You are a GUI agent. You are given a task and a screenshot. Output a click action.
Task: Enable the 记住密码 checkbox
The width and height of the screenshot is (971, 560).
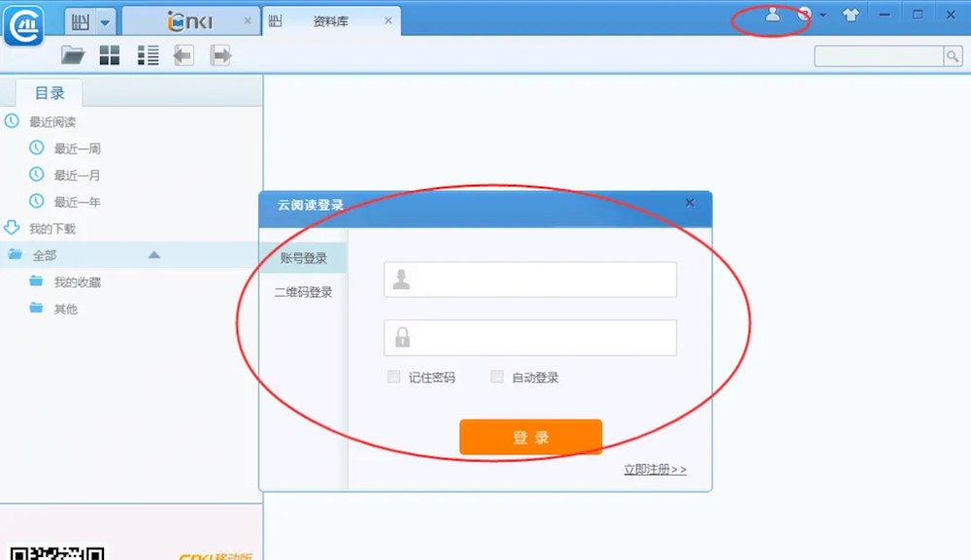pyautogui.click(x=394, y=377)
